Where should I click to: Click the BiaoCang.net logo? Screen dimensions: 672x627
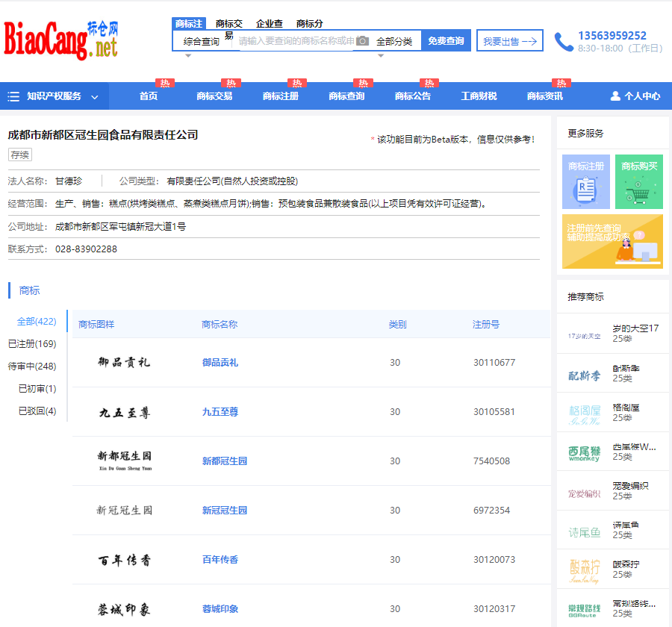pyautogui.click(x=61, y=40)
